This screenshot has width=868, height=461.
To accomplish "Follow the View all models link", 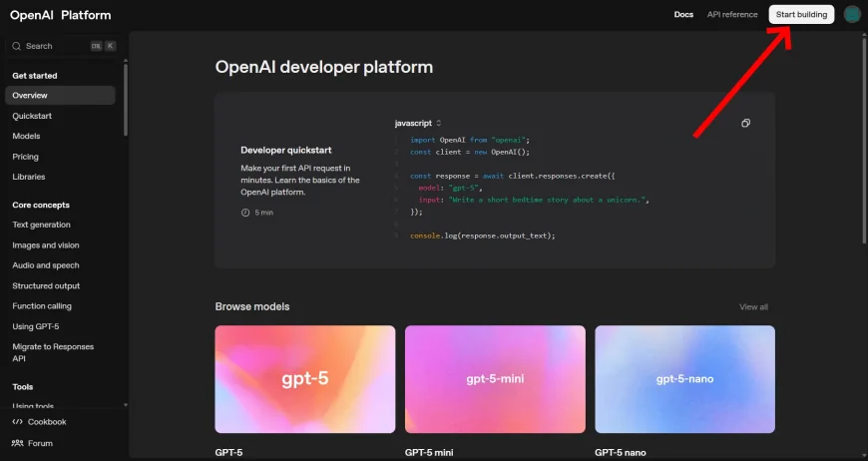I will (x=753, y=306).
